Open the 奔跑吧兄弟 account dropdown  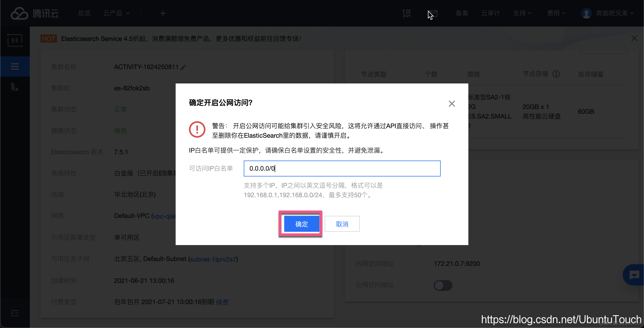(x=608, y=13)
